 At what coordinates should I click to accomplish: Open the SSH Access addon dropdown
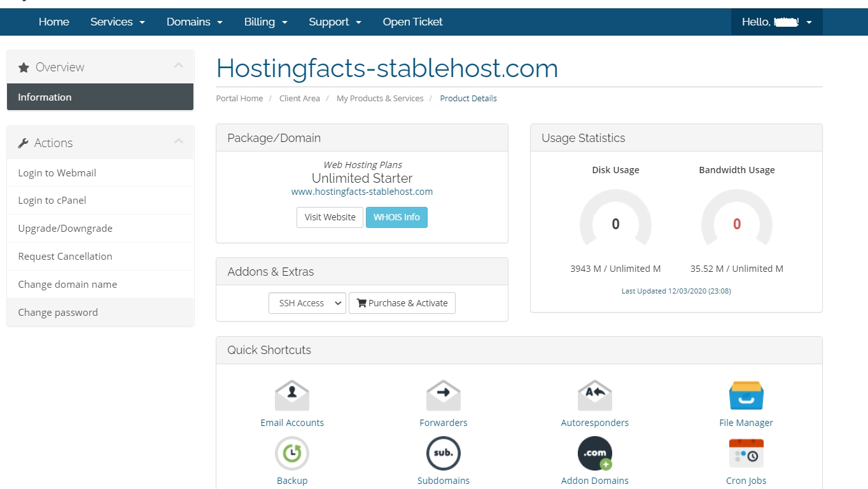click(307, 303)
